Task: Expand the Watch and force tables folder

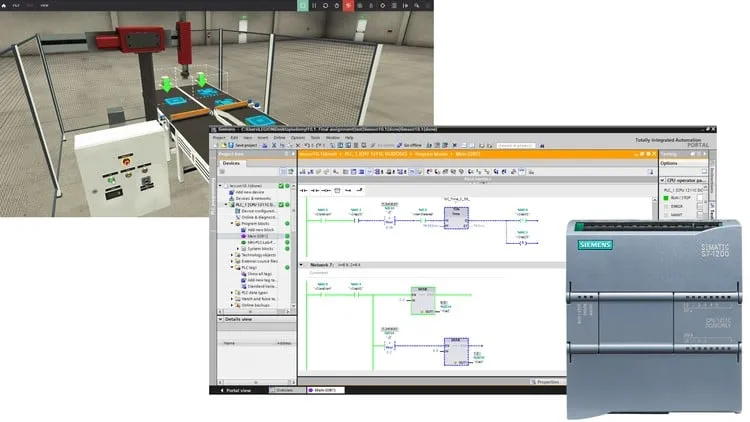Action: tap(232, 299)
